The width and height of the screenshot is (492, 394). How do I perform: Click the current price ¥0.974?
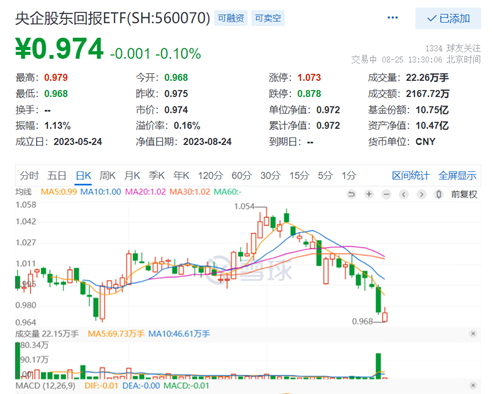pos(59,49)
